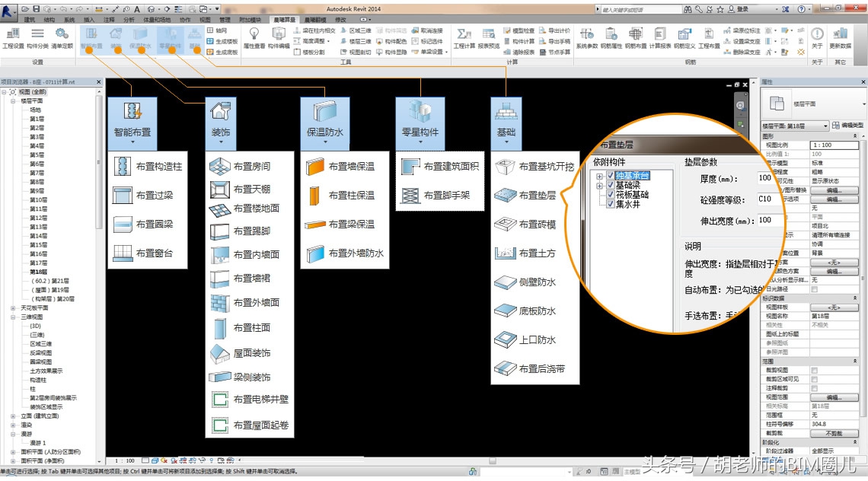Screen dimensions: 868x481
Task: Uncheck the 筏板基础 checkbox
Action: pos(611,194)
